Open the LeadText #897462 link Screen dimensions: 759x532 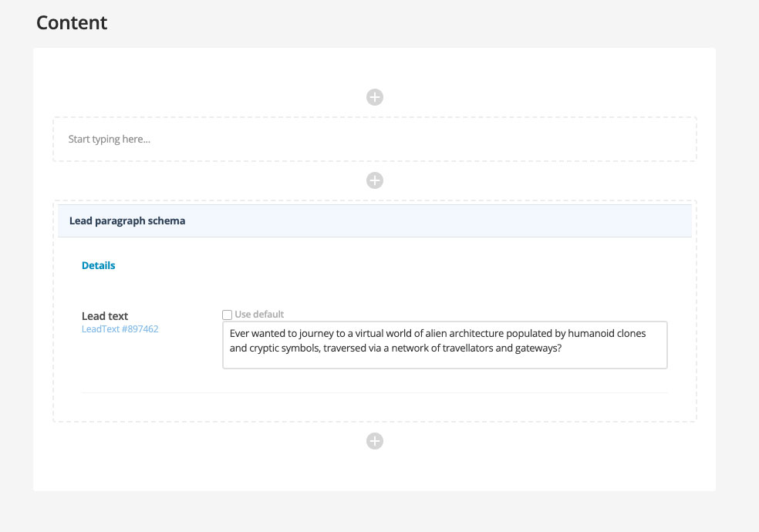[120, 329]
